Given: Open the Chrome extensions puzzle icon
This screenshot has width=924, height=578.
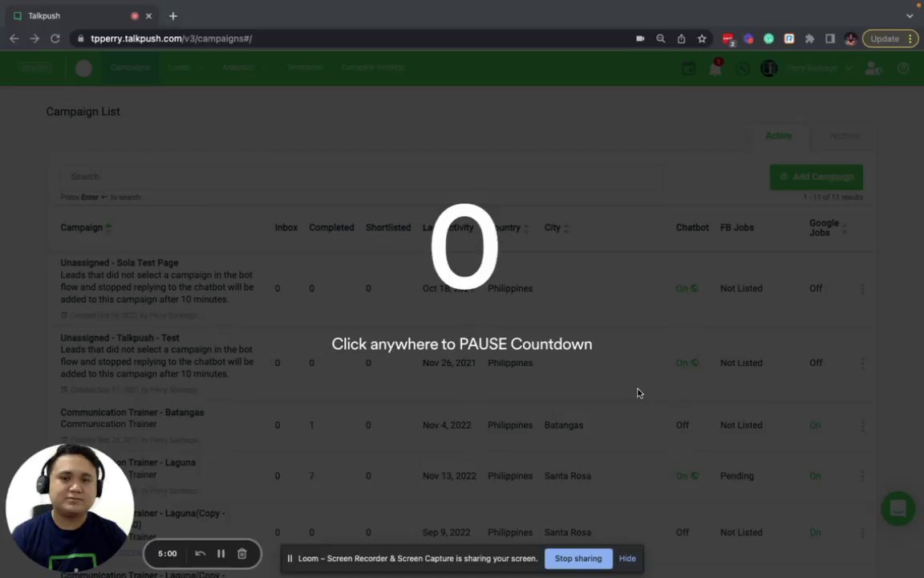Looking at the screenshot, I should 809,39.
